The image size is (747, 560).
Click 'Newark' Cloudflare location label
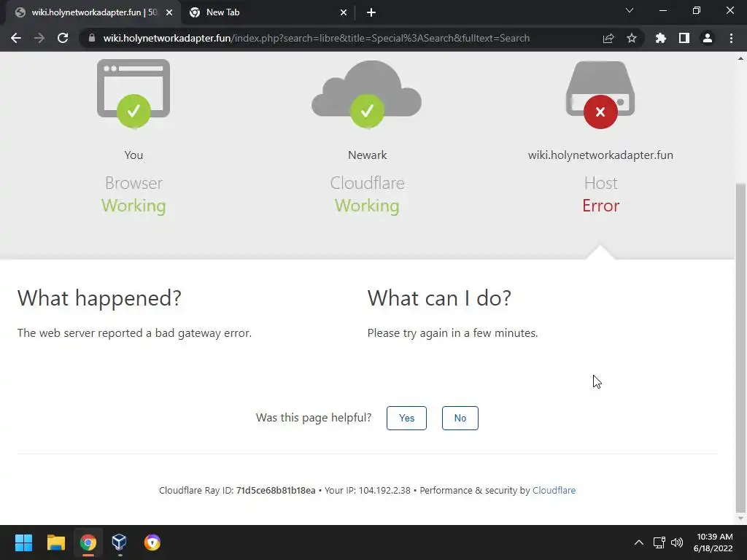pyautogui.click(x=368, y=155)
